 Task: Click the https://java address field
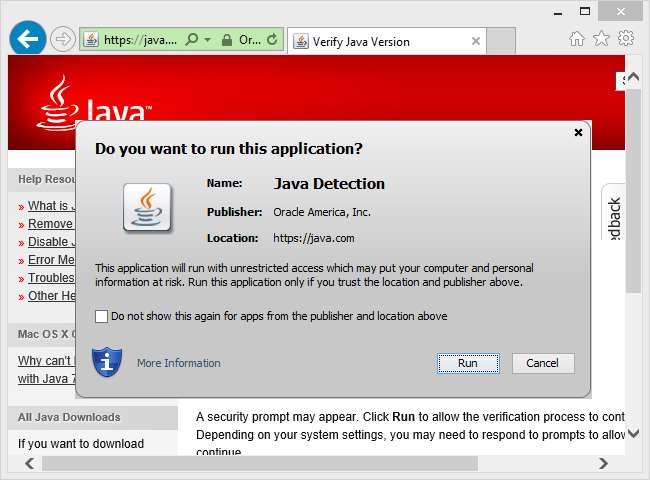140,40
